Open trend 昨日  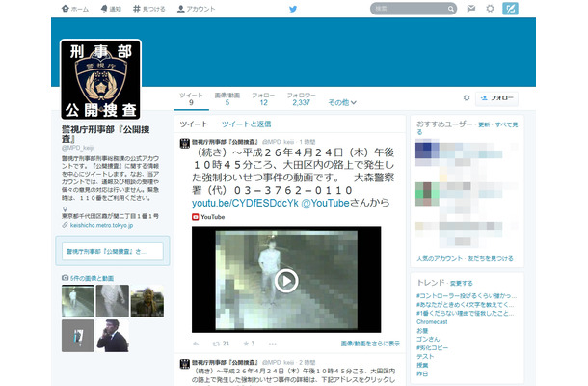pyautogui.click(x=422, y=374)
